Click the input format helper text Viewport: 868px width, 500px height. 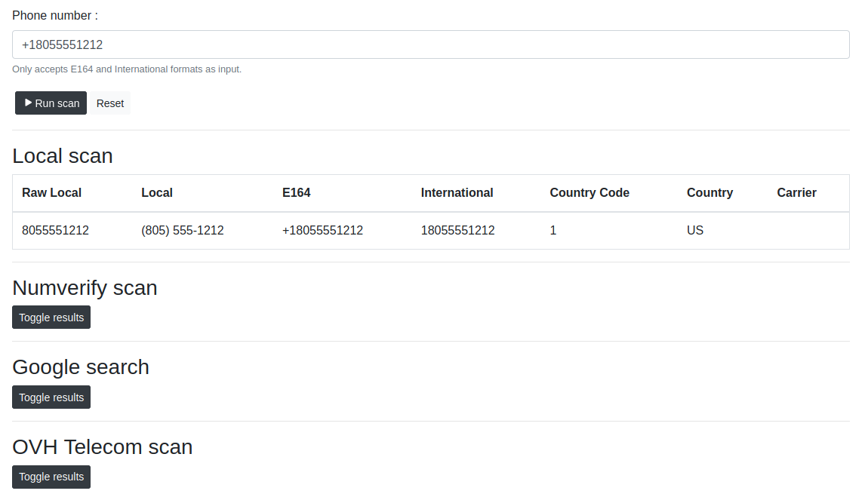click(126, 69)
